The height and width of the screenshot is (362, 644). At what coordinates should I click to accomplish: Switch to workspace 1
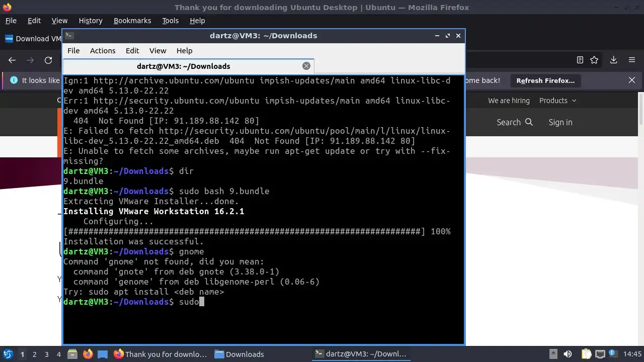[22, 354]
